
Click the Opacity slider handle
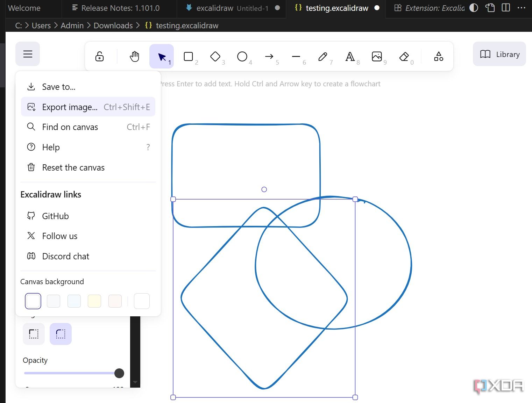pos(119,373)
